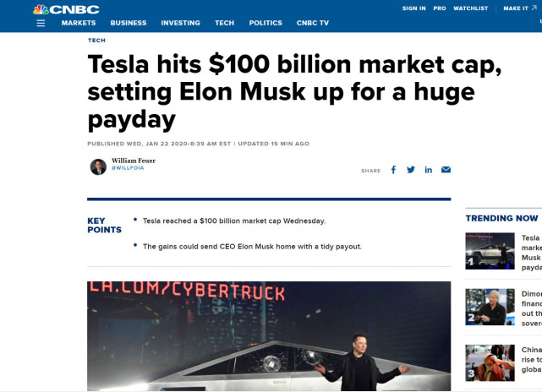Share article on LinkedIn

(x=429, y=170)
